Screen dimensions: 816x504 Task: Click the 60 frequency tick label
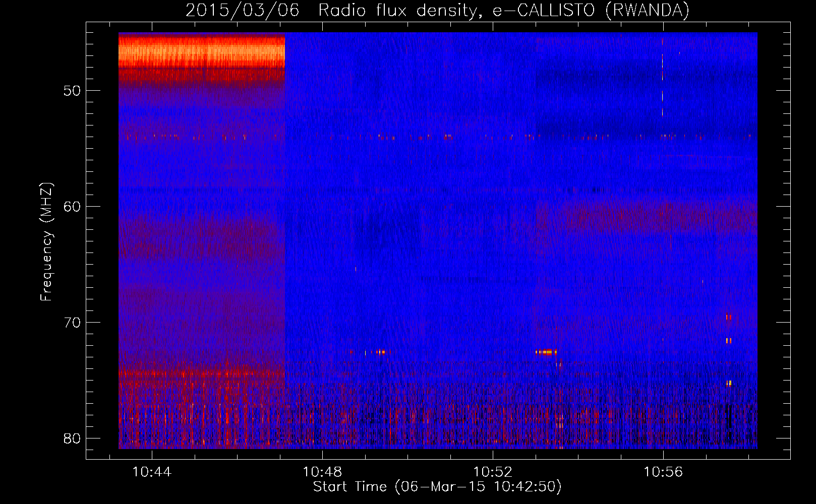(x=72, y=207)
